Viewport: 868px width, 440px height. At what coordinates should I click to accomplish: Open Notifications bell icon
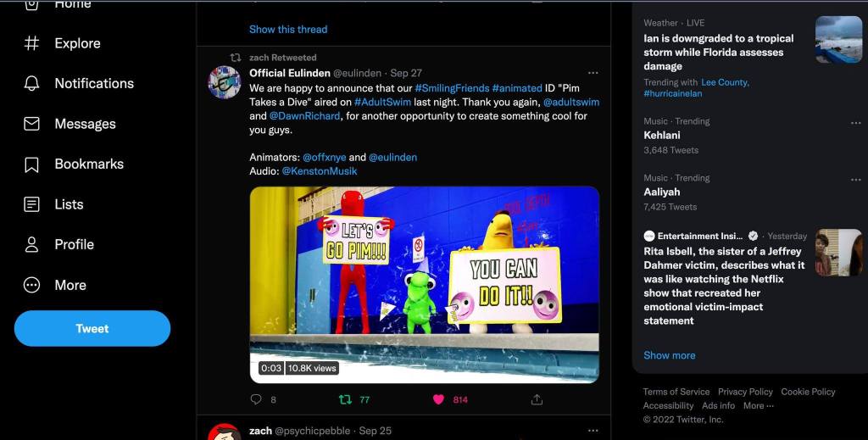(31, 83)
